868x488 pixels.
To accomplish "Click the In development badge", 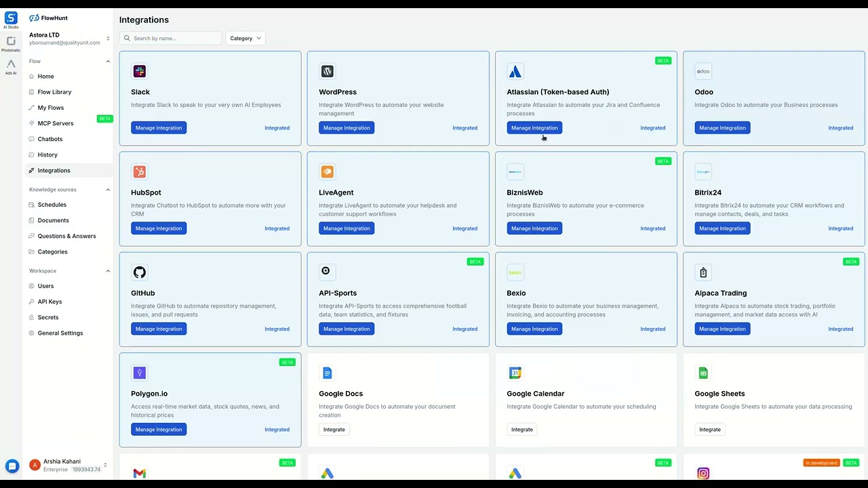I will click(x=821, y=463).
